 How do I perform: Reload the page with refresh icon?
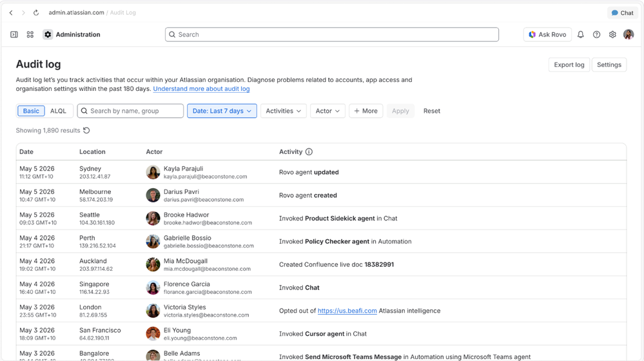(36, 13)
